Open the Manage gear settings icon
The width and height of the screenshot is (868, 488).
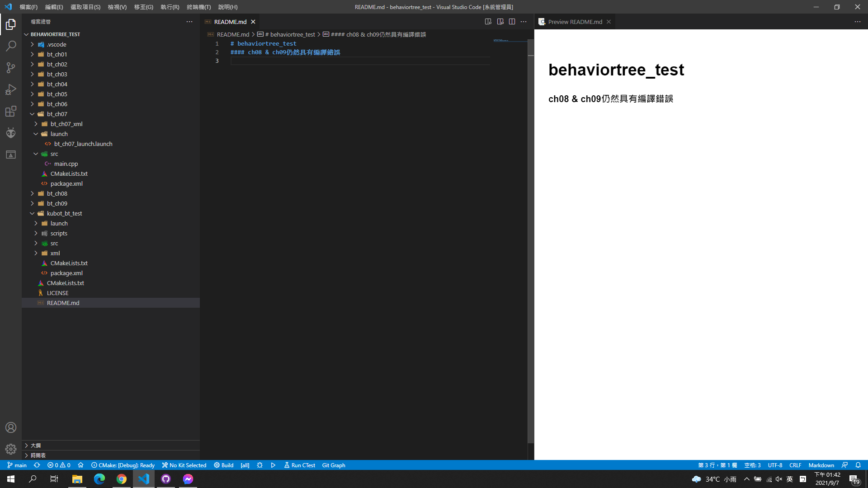[x=11, y=449]
